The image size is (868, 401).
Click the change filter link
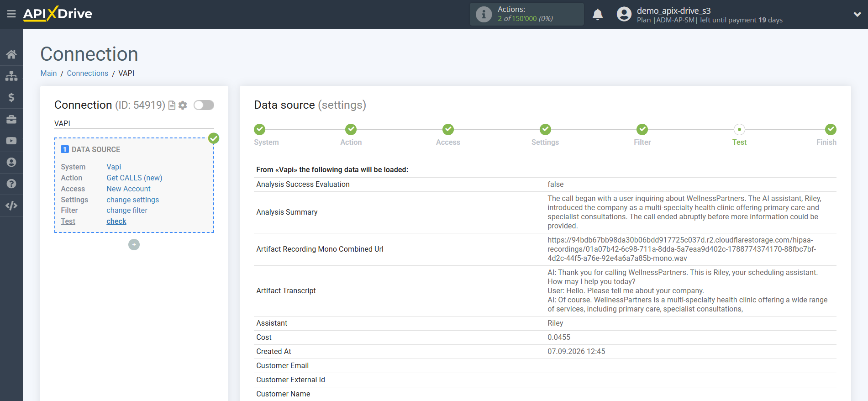coord(127,210)
